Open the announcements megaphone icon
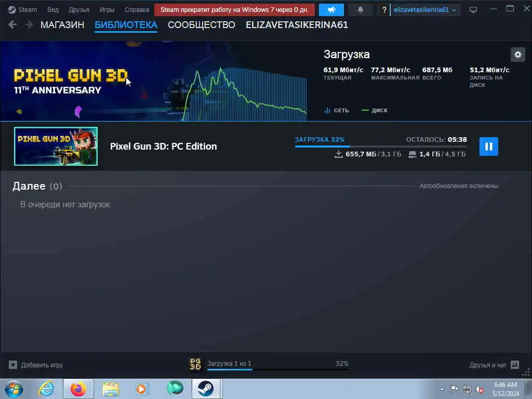 [x=331, y=10]
